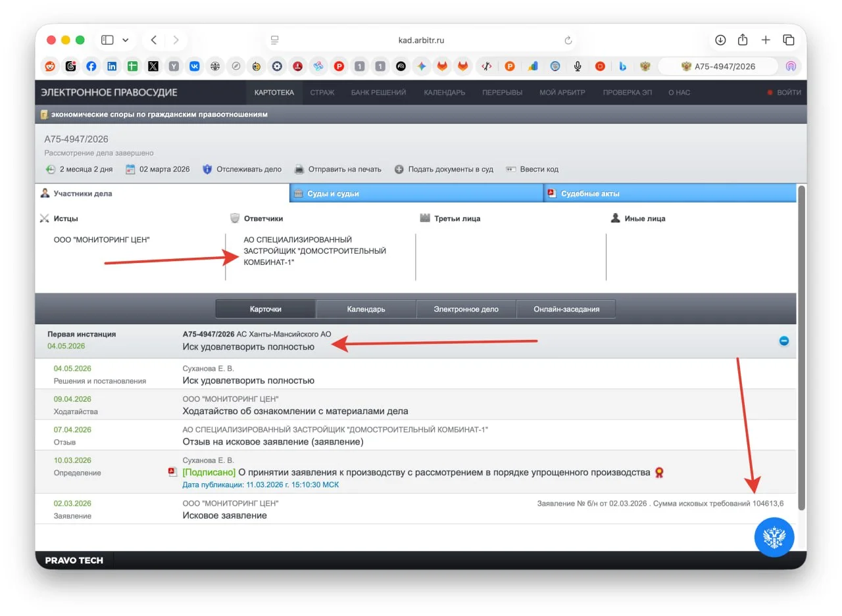Open Safari downloads icon

720,40
